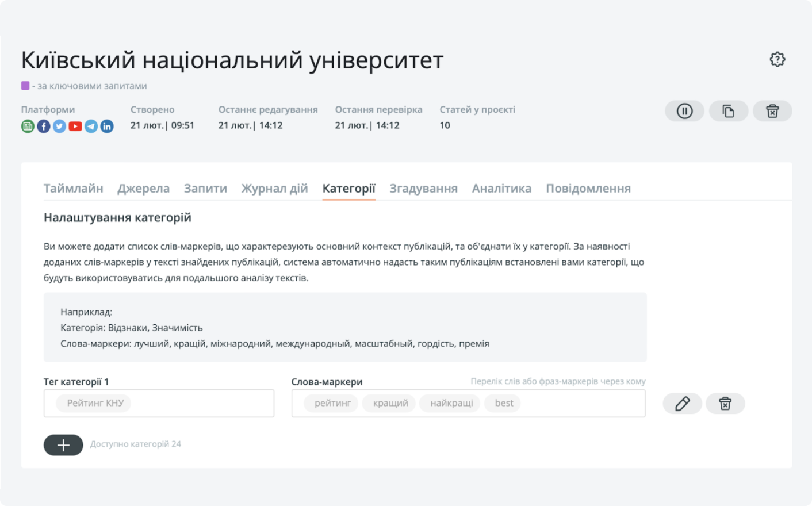Go to the Журнал дій tab
Viewport: 812px width, 506px height.
point(274,189)
